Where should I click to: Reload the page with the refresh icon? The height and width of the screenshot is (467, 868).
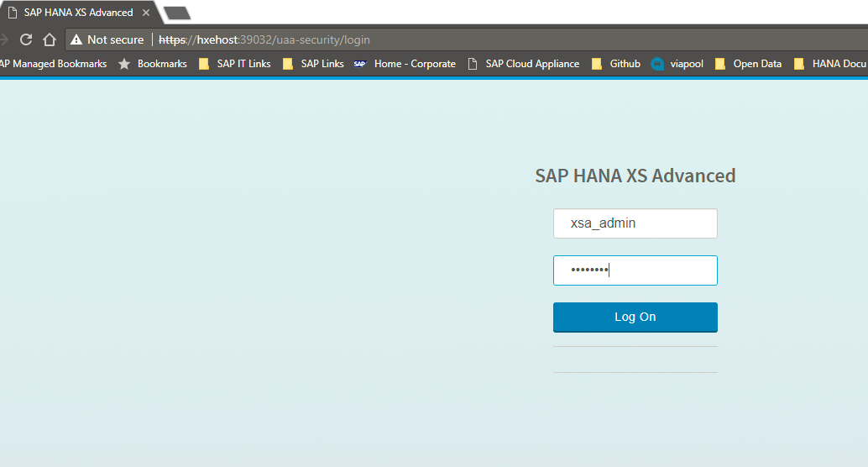26,39
